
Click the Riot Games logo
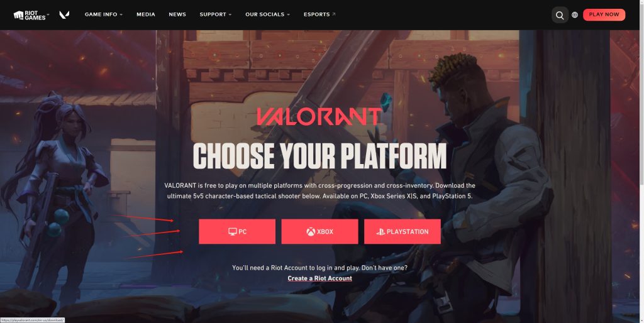(x=30, y=15)
